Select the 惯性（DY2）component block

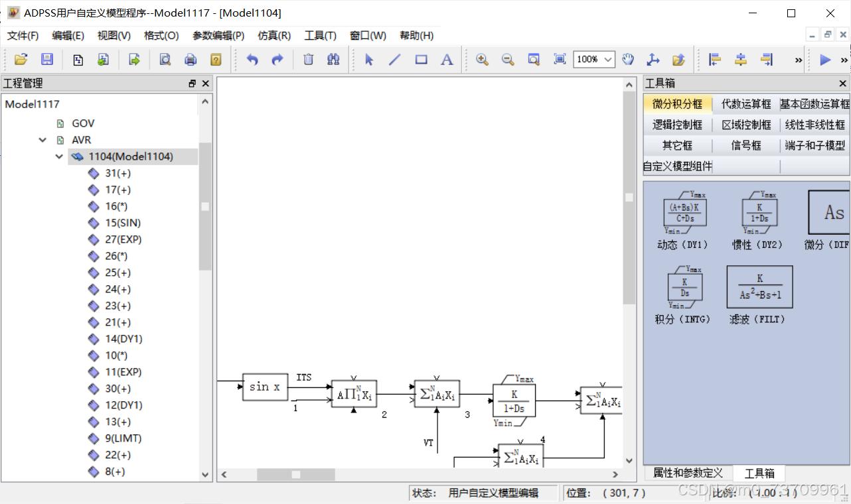[x=759, y=214]
